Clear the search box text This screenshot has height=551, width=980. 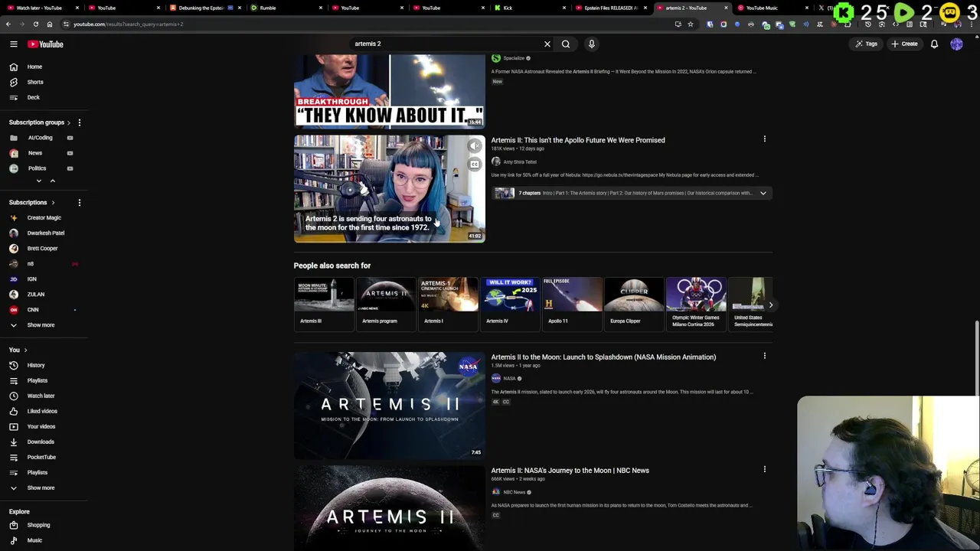click(x=547, y=44)
